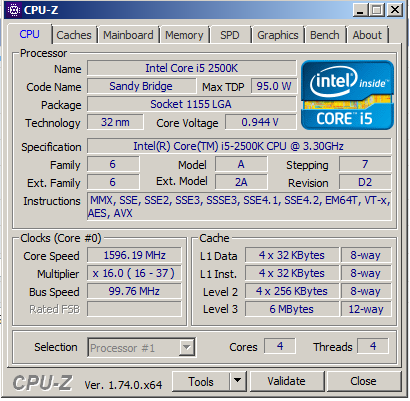Open the Mainboard tab

click(x=128, y=35)
